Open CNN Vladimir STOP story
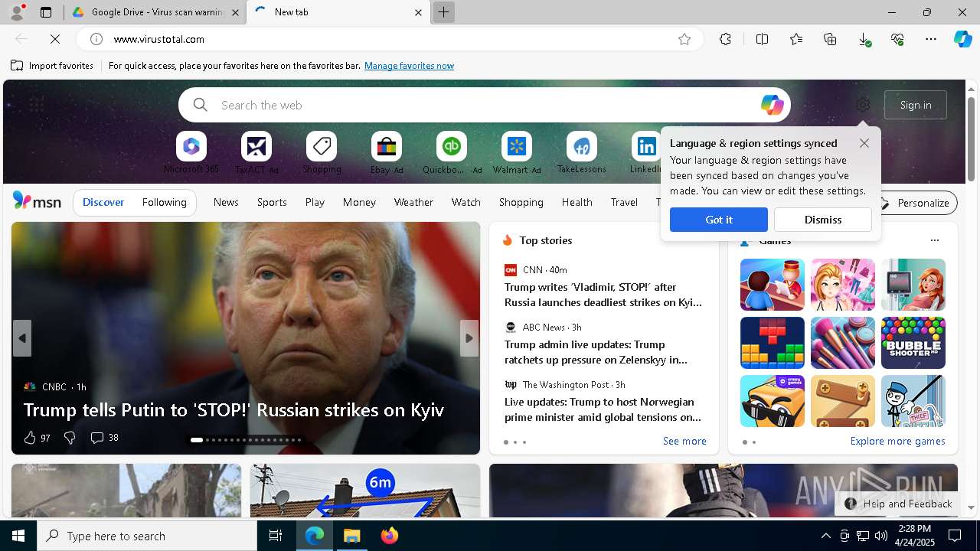980x551 pixels. click(603, 295)
